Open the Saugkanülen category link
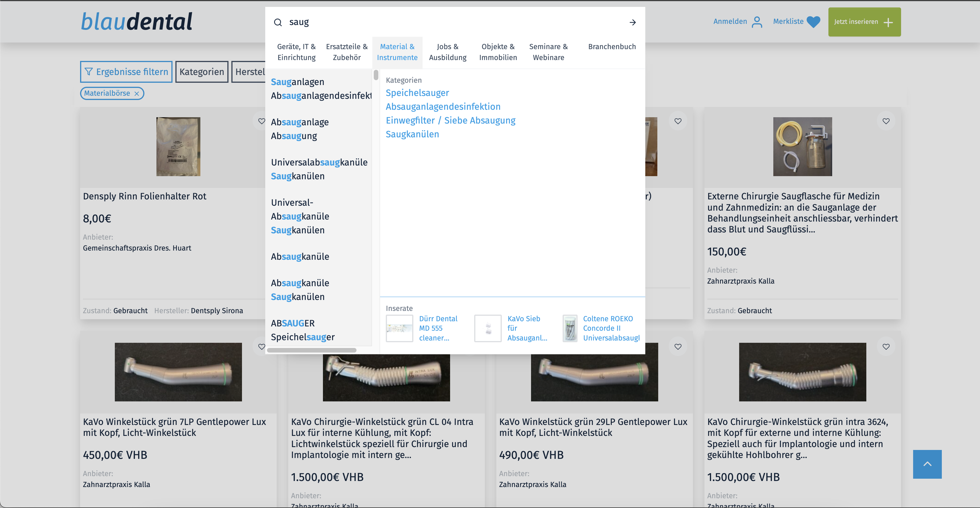The height and width of the screenshot is (508, 980). tap(412, 134)
